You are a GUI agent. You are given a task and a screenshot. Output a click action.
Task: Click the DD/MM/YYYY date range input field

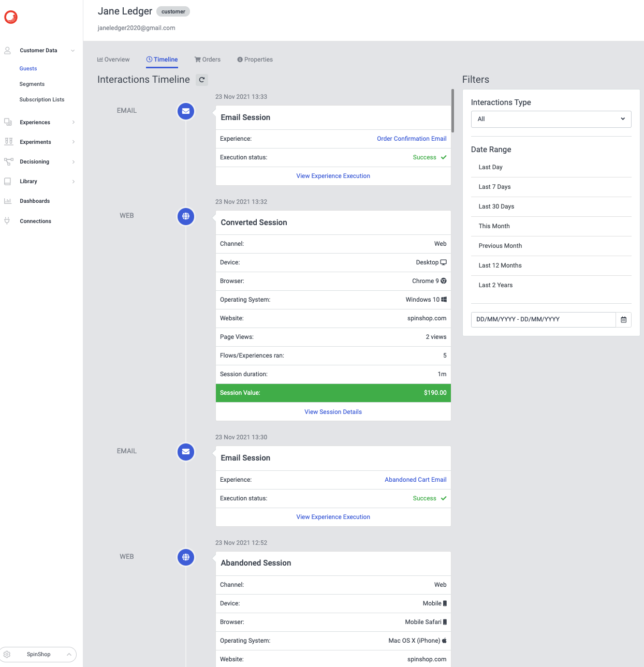[x=544, y=319]
